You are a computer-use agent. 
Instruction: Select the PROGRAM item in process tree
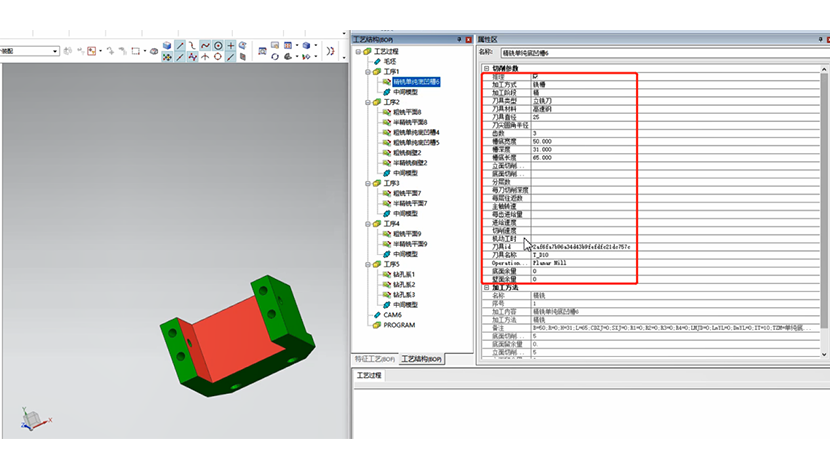point(399,325)
